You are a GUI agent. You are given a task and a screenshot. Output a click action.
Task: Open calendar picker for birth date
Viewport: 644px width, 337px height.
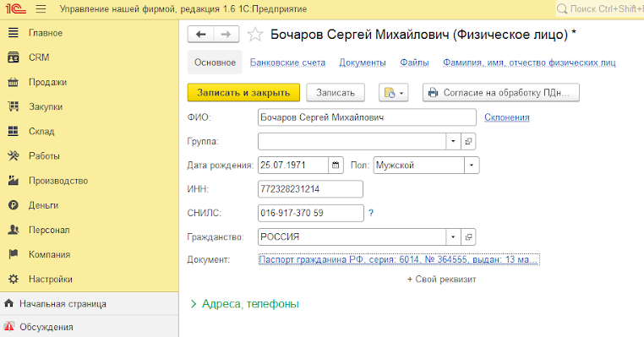pos(336,166)
